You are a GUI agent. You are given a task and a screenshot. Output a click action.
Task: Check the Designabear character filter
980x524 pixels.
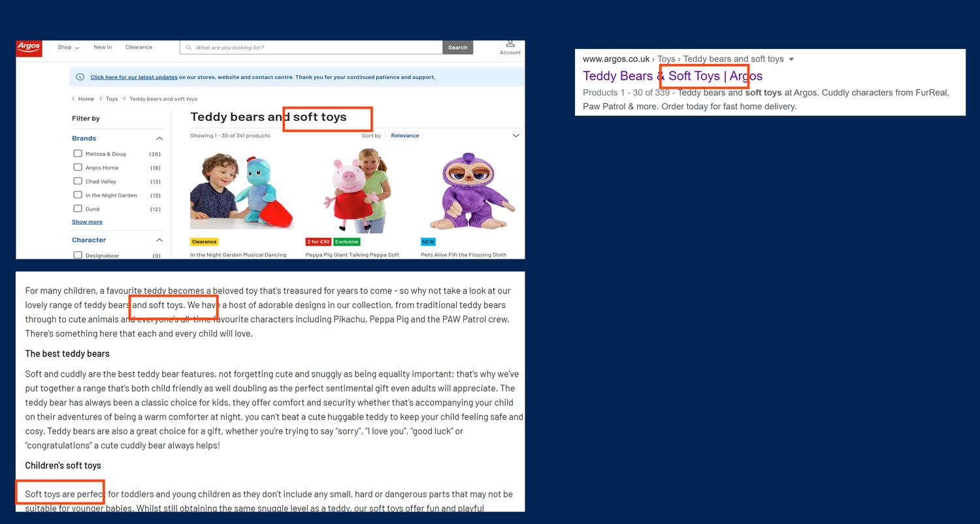coord(78,255)
